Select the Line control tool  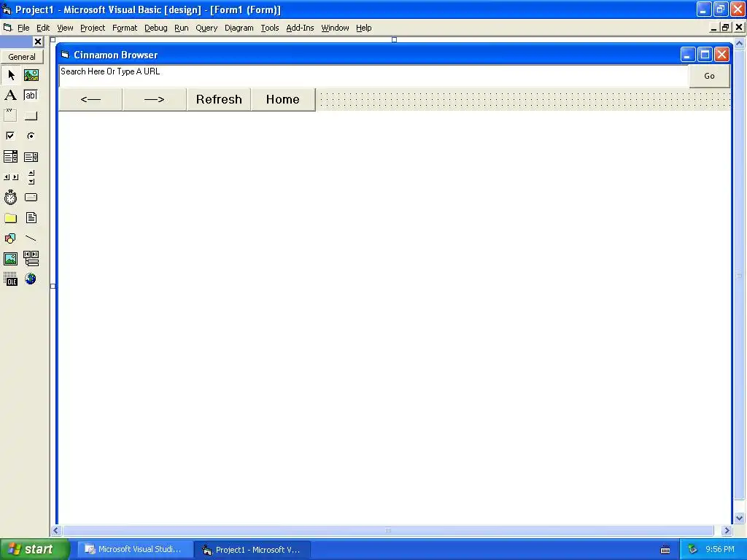pos(31,238)
